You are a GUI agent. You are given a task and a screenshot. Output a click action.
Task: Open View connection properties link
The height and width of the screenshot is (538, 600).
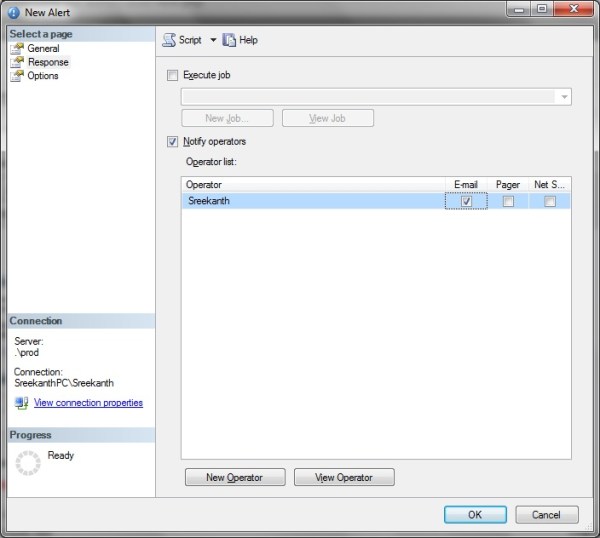(88, 403)
